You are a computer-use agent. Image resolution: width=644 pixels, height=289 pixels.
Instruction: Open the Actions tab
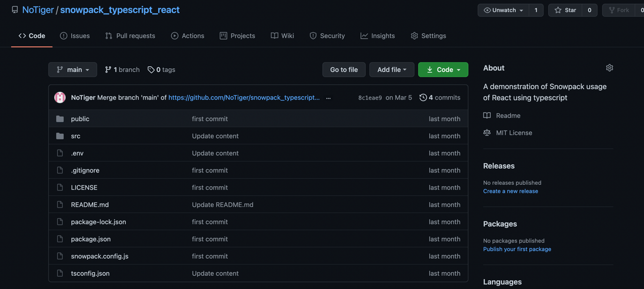(188, 36)
